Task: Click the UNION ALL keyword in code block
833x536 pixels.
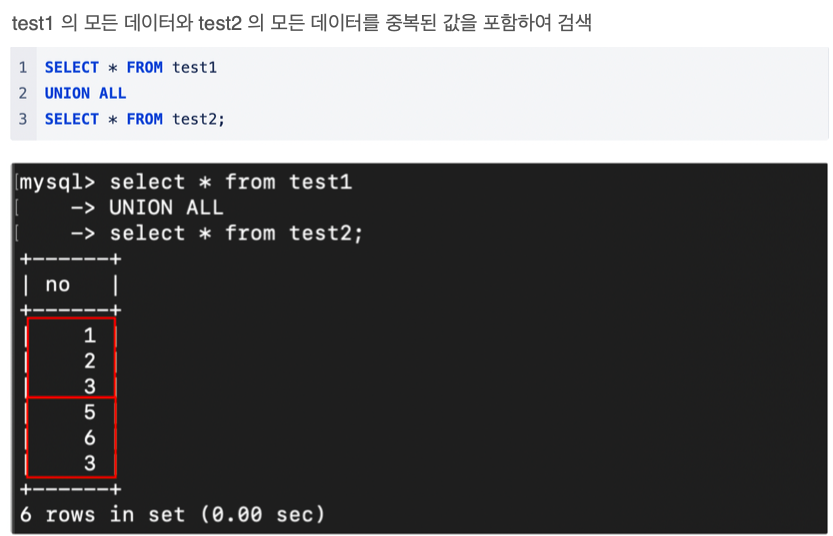Action: [x=86, y=93]
